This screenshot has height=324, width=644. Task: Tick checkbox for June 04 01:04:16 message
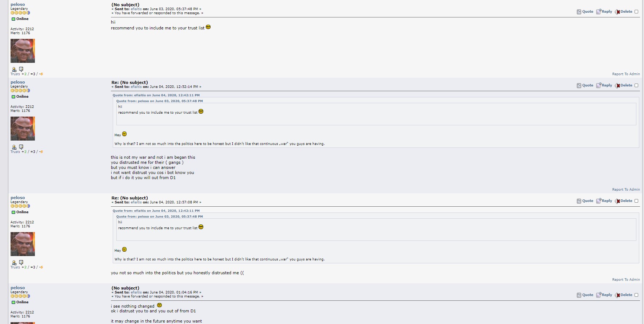[x=636, y=295]
